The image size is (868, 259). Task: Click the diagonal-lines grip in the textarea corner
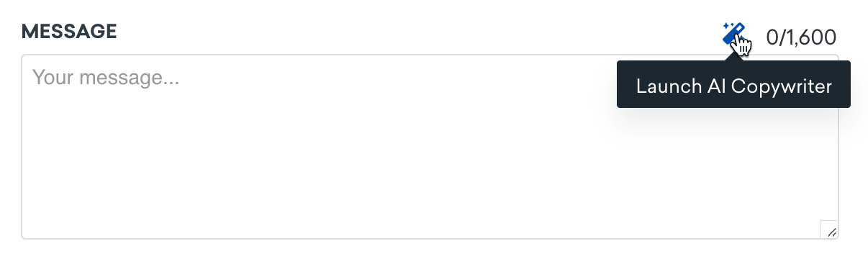tap(831, 232)
